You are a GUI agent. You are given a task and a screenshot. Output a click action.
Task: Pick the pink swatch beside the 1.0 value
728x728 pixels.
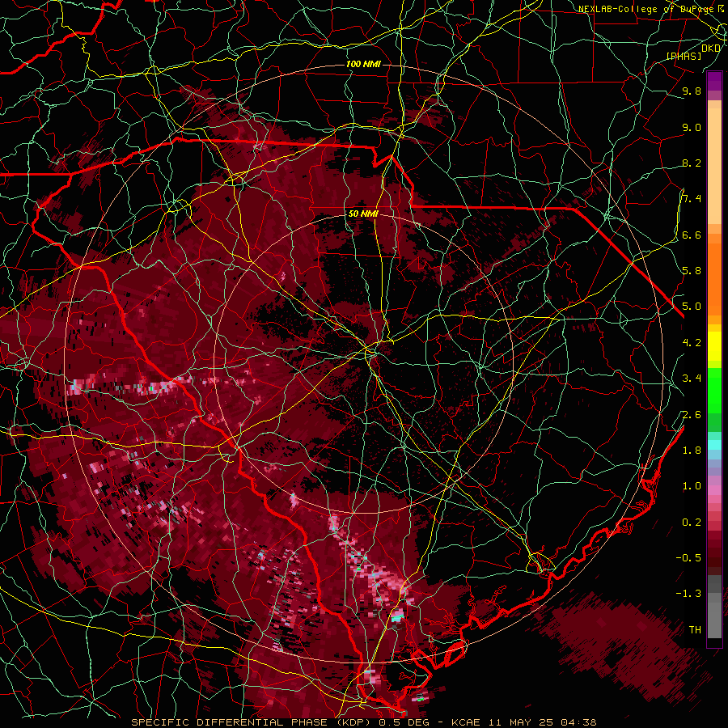click(x=714, y=490)
